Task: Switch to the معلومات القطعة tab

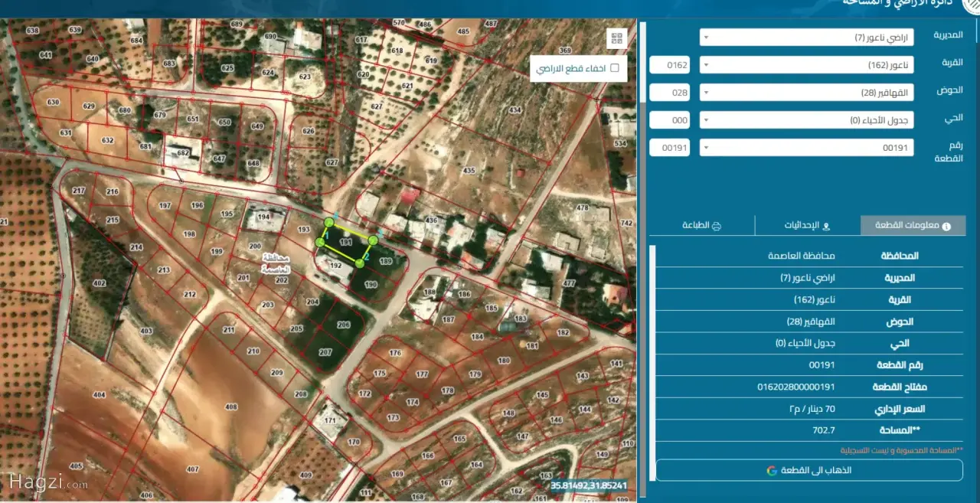Action: coord(913,226)
